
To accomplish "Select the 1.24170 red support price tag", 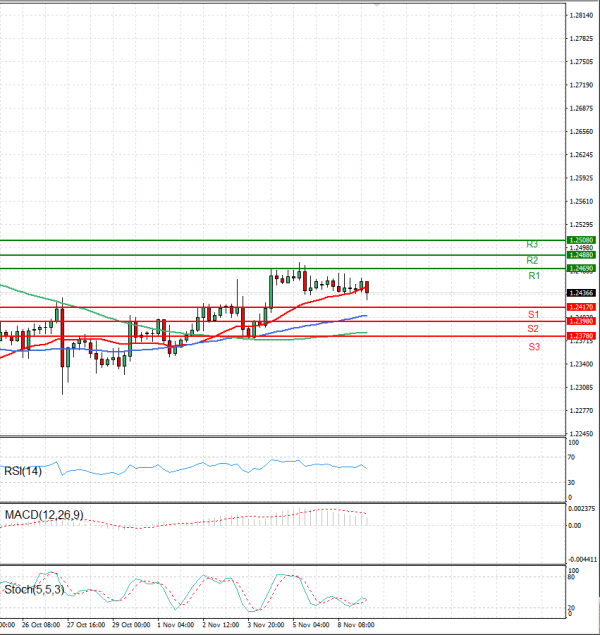I will pos(581,307).
